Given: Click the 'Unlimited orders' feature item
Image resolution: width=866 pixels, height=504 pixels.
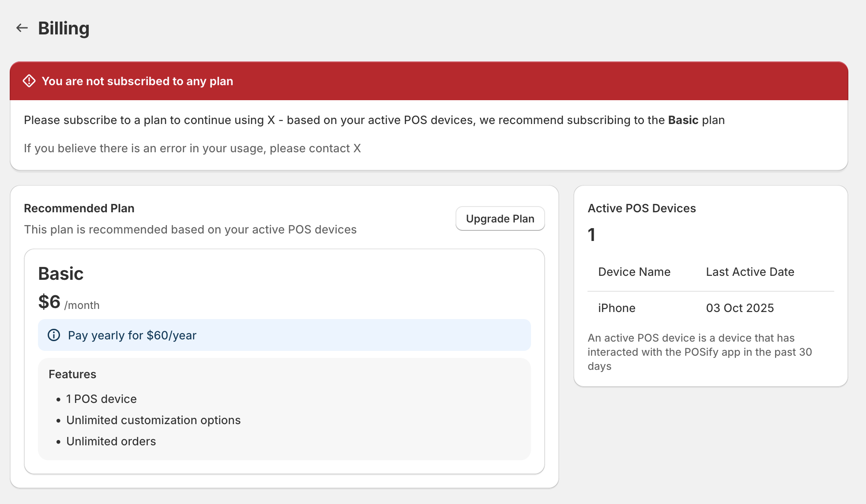Looking at the screenshot, I should coord(111,441).
